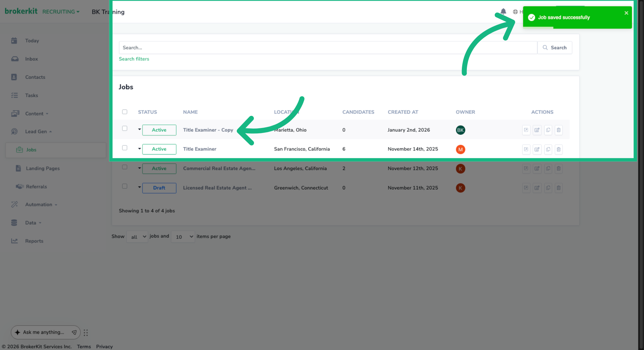Click the help lifebuoy icon
This screenshot has height=350, width=644.
click(515, 12)
